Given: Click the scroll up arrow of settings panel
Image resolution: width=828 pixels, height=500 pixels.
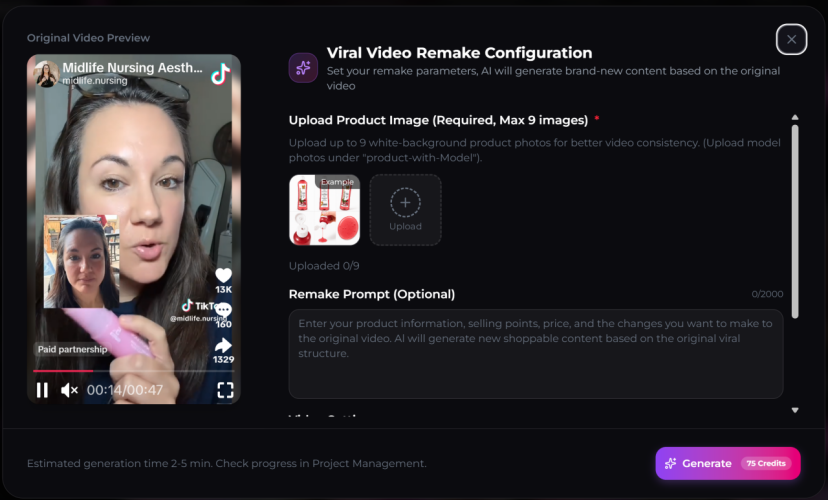Looking at the screenshot, I should (x=795, y=117).
